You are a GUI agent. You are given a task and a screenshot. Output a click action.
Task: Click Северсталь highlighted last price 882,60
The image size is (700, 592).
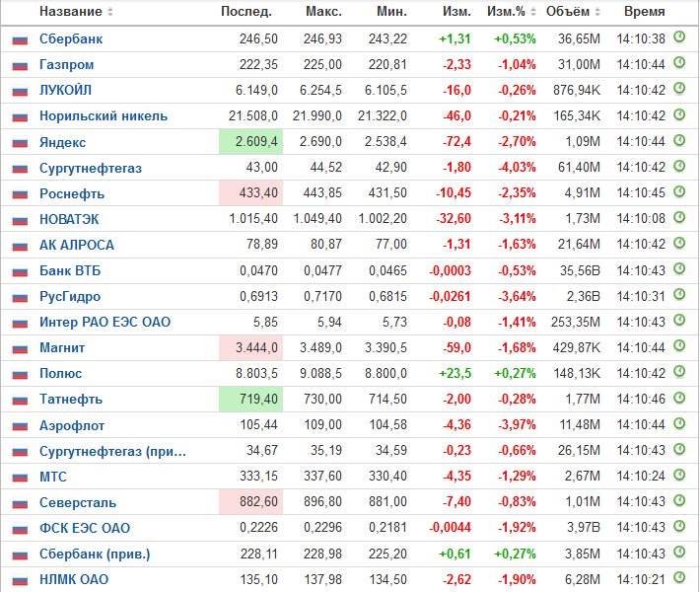(250, 502)
